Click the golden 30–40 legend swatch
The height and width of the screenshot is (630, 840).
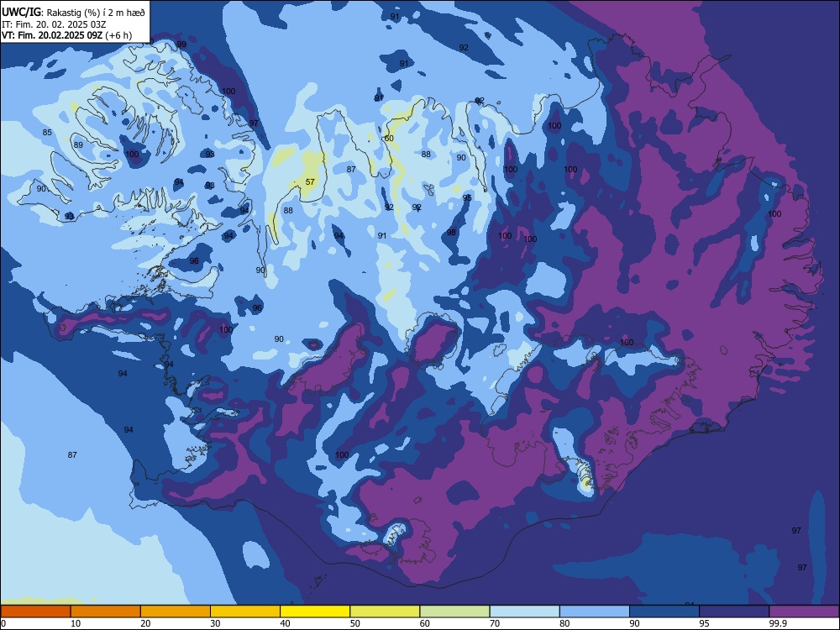click(245, 612)
